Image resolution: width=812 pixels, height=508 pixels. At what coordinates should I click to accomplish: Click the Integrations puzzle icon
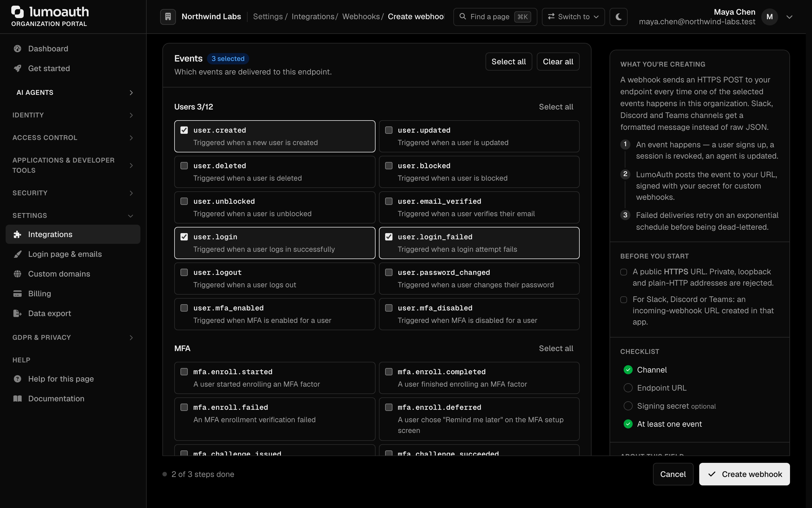click(x=17, y=235)
